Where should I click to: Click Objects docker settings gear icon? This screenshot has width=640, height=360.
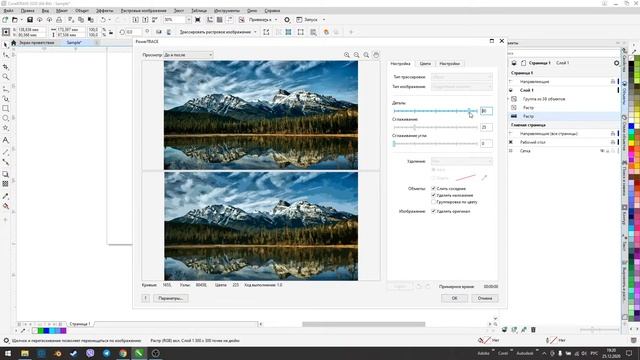(616, 63)
